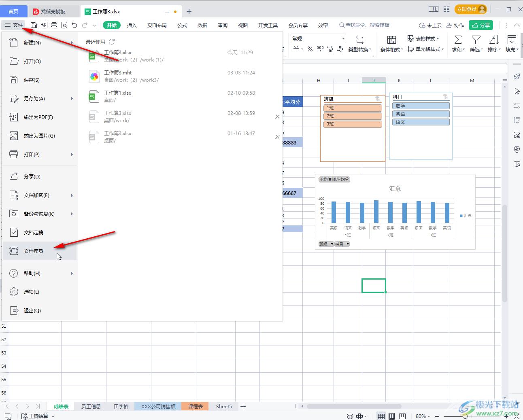
Task: Switch to the 员工信息 sheet tab
Action: point(91,406)
